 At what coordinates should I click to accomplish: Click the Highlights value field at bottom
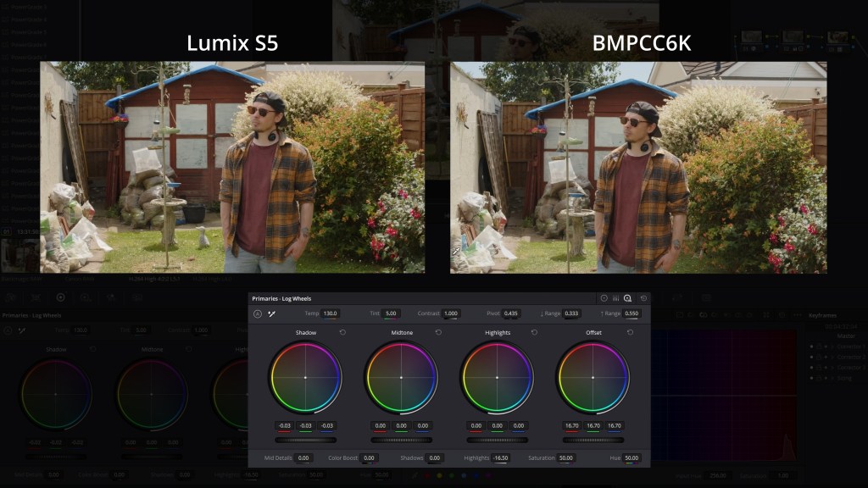(501, 458)
